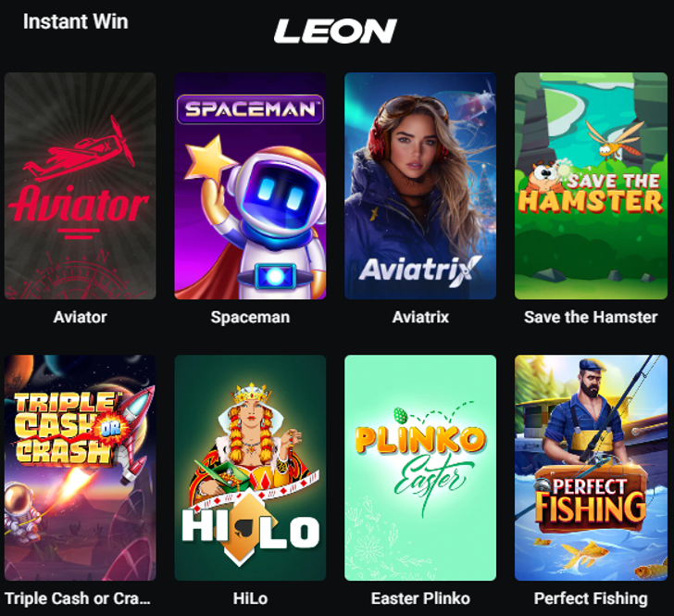Open Triple Cash or Crash game thumbnail
Screen dimensions: 674x616
click(x=80, y=468)
